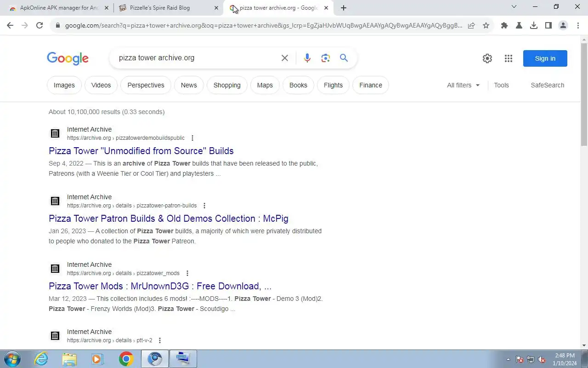Click the Sign in button

coord(545,58)
